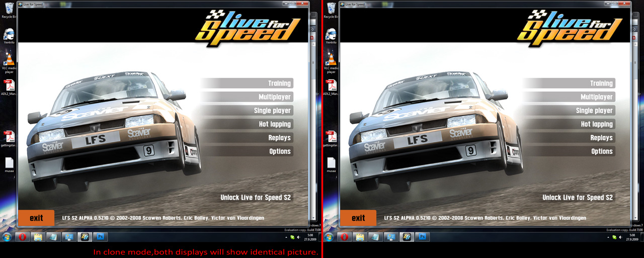Click the orange exit button, right display

click(x=358, y=218)
